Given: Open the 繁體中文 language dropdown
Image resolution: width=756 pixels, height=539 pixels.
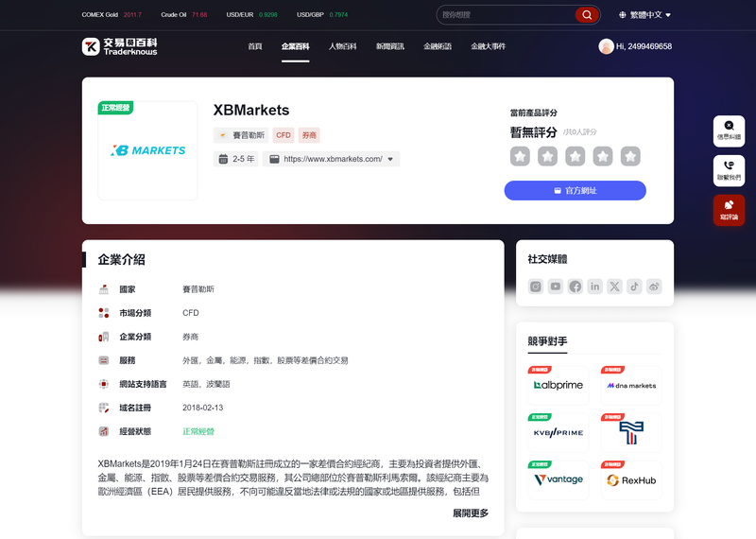Looking at the screenshot, I should point(645,15).
